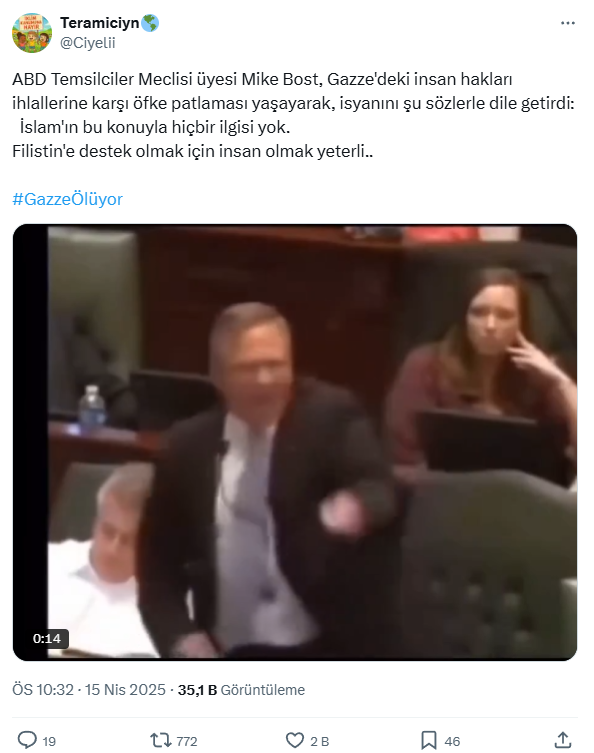The width and height of the screenshot is (594, 753).
Task: Open the #GazzeÖlüyor hashtag
Action: [x=67, y=199]
